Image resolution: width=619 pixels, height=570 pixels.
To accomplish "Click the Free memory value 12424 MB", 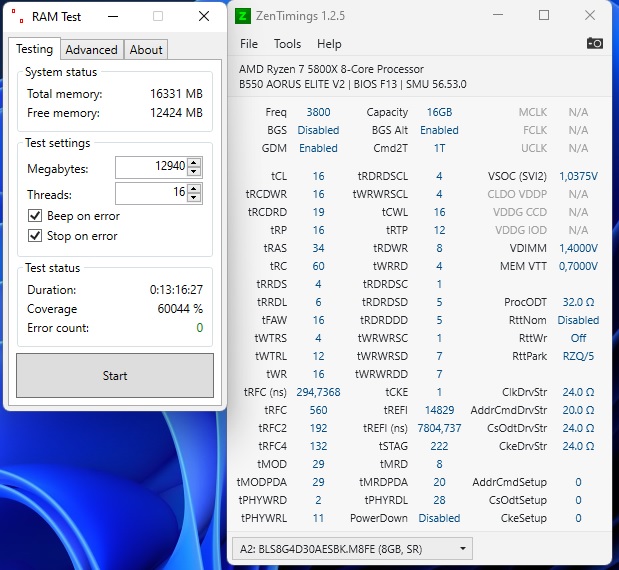I will 176,113.
